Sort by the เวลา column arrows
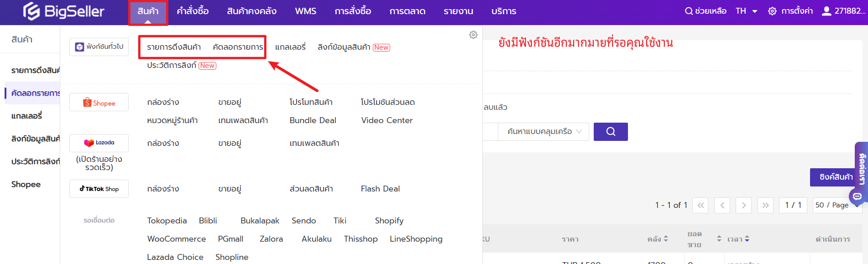This screenshot has height=264, width=868. [747, 239]
